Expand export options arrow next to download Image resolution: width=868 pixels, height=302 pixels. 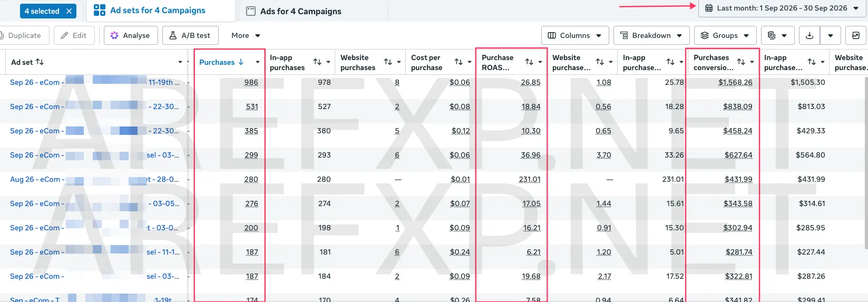point(831,35)
